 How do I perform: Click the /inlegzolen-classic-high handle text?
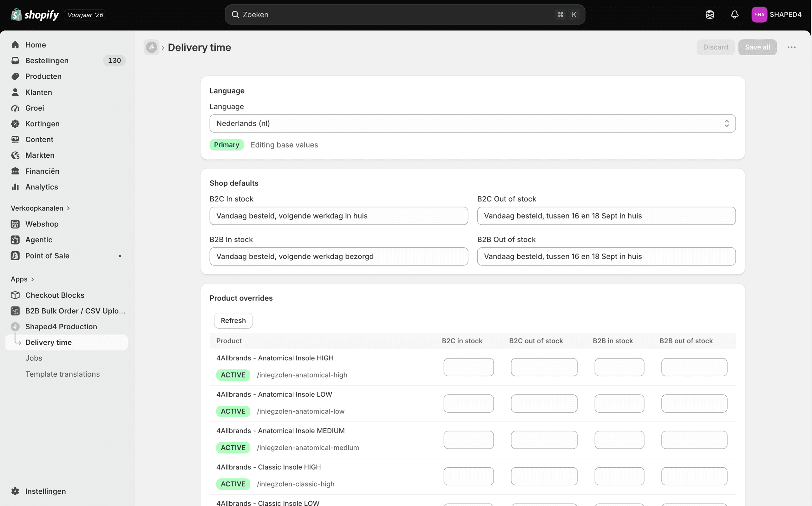pyautogui.click(x=295, y=484)
